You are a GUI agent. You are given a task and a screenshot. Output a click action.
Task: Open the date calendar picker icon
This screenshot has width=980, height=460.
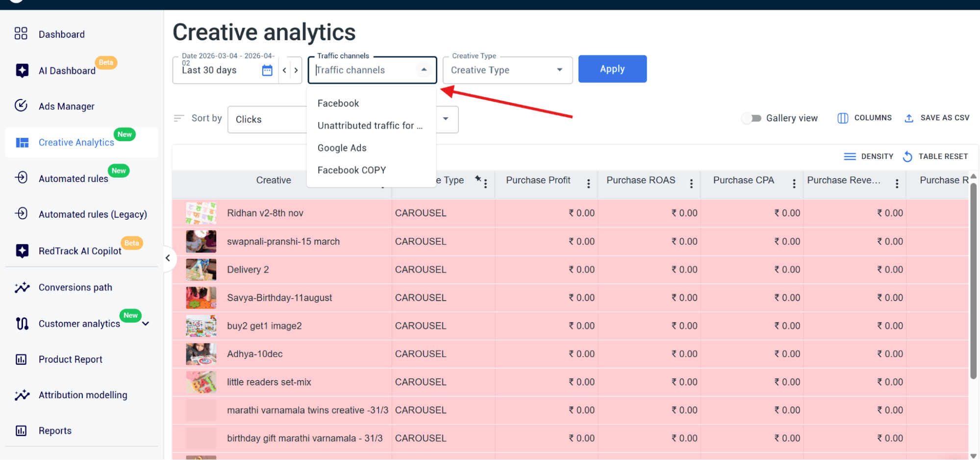click(x=267, y=70)
